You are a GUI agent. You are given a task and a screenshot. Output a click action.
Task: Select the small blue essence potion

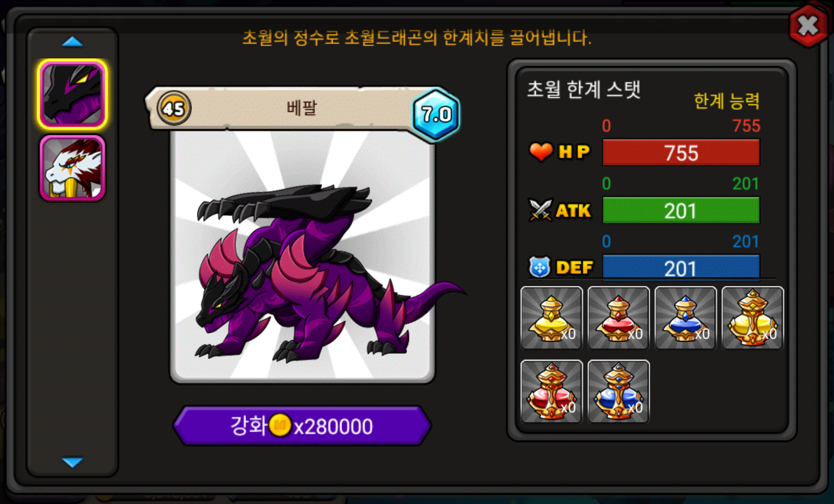[x=686, y=318]
